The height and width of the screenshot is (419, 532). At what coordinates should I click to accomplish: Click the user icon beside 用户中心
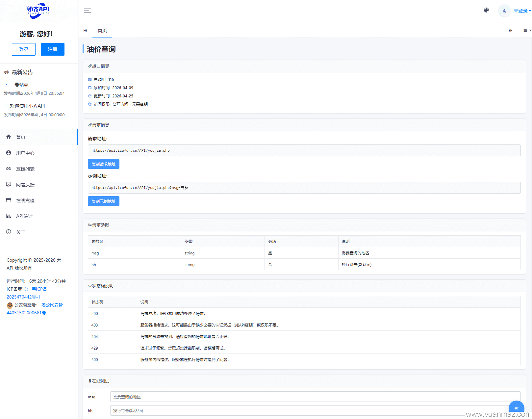pos(9,153)
